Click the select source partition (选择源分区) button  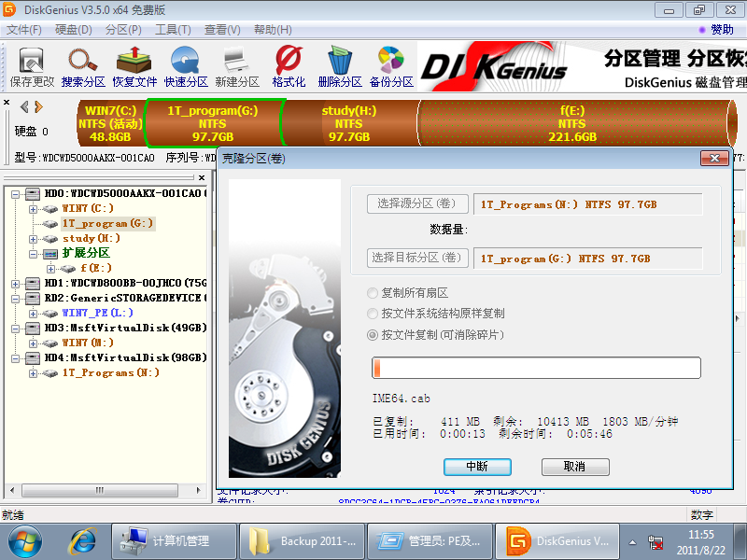tap(417, 203)
